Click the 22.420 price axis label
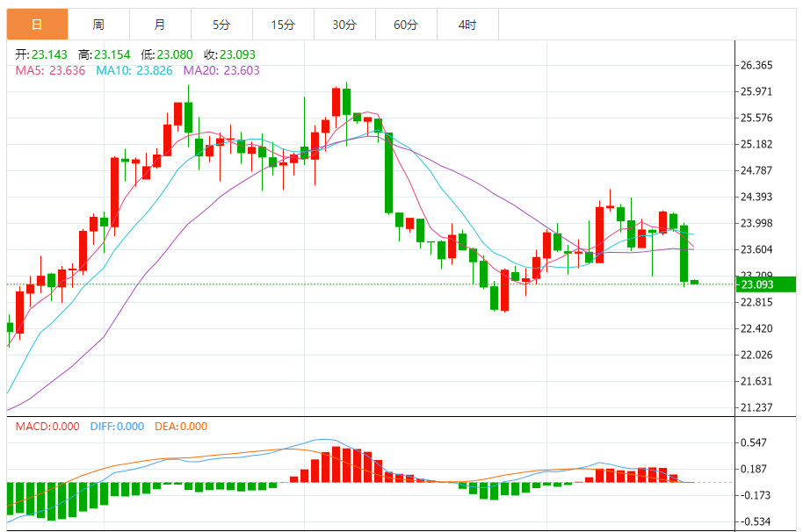The height and width of the screenshot is (532, 803). point(756,329)
